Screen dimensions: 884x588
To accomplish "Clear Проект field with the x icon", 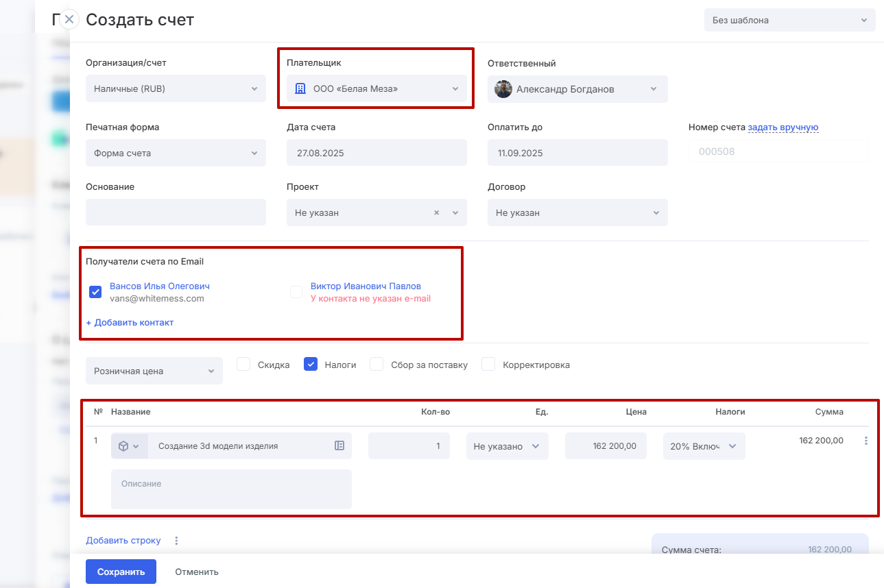I will (x=436, y=213).
